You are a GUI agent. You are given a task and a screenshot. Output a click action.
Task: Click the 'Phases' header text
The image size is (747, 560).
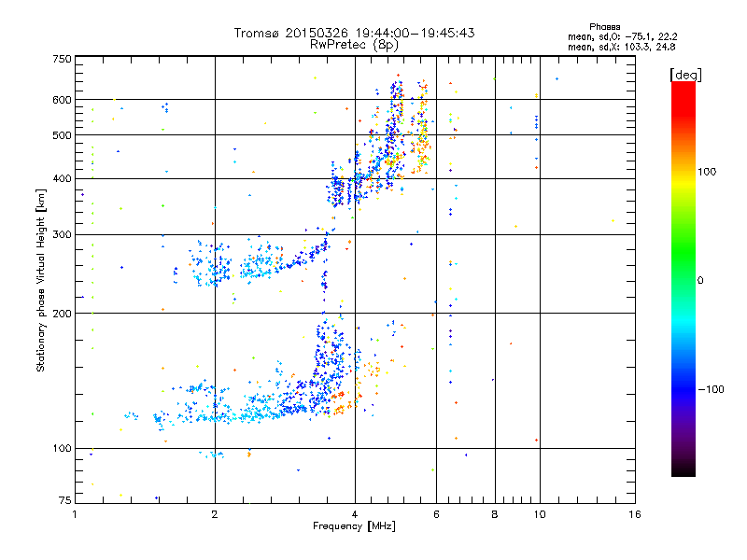tap(604, 27)
